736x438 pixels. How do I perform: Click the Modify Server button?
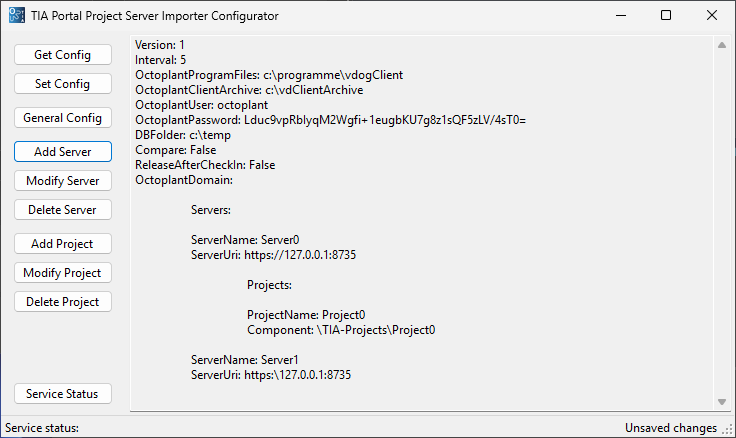(63, 181)
